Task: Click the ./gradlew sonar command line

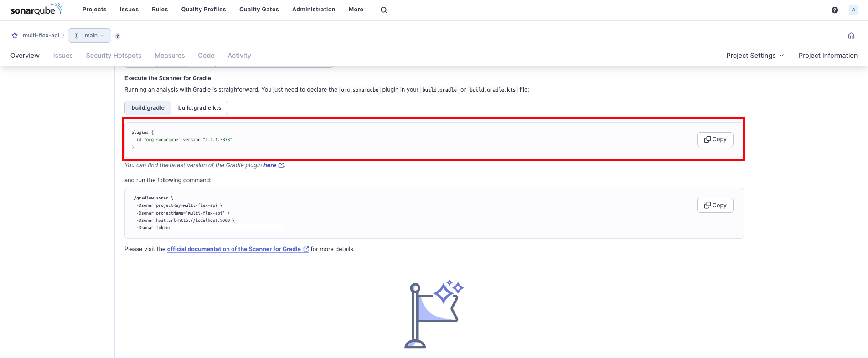Action: 152,198
